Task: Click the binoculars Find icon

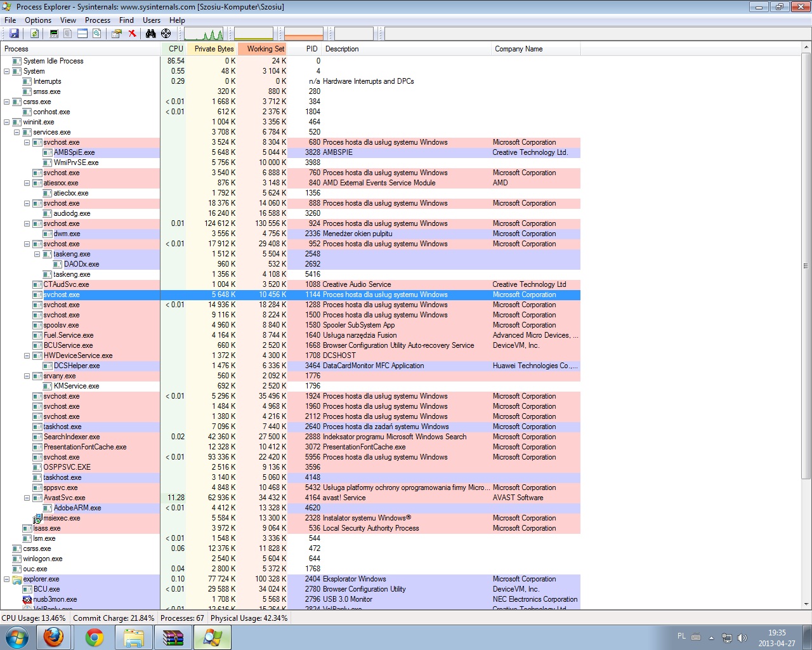Action: point(151,34)
